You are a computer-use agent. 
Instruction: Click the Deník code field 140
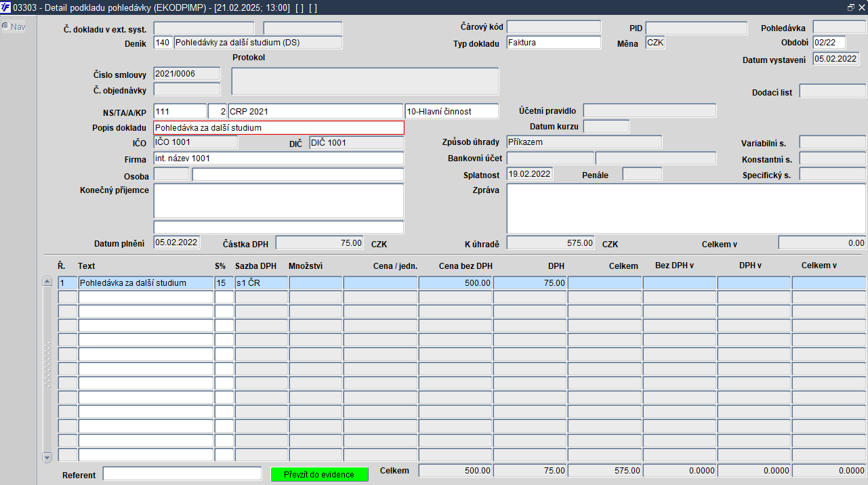pos(163,43)
